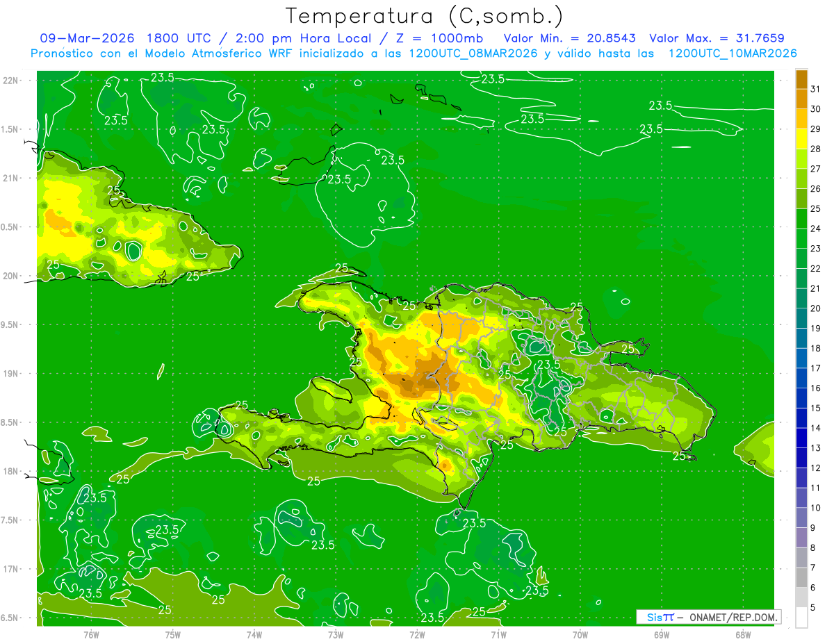Click the legend value '31'

(816, 89)
